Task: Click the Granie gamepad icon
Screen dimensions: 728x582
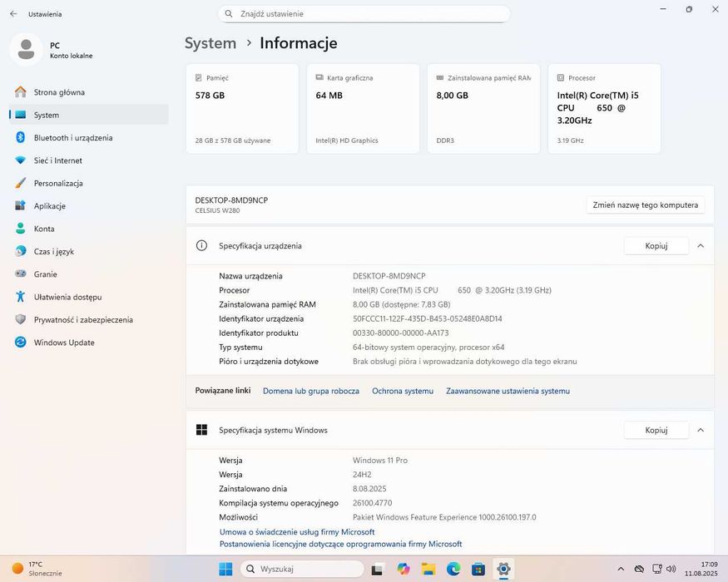Action: [21, 274]
